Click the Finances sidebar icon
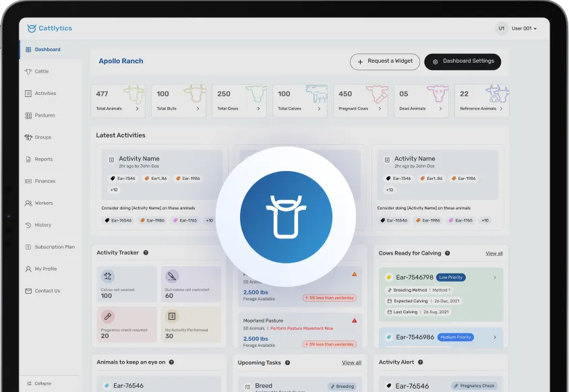Viewport: 569px width, 392px height. click(28, 181)
